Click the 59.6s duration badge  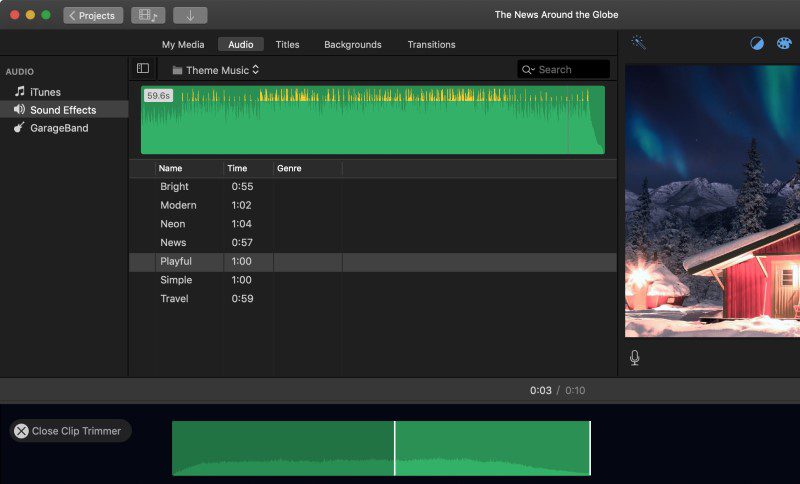pos(158,95)
